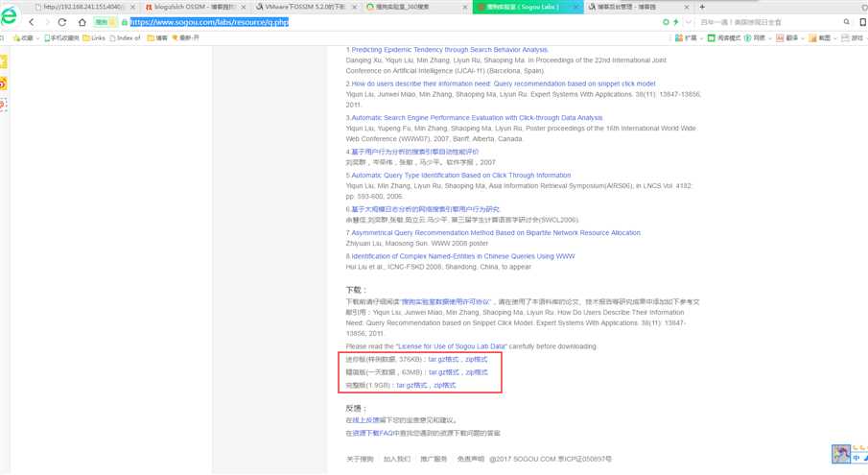Download 迷你版 376KB tar.gz format

[443, 360]
